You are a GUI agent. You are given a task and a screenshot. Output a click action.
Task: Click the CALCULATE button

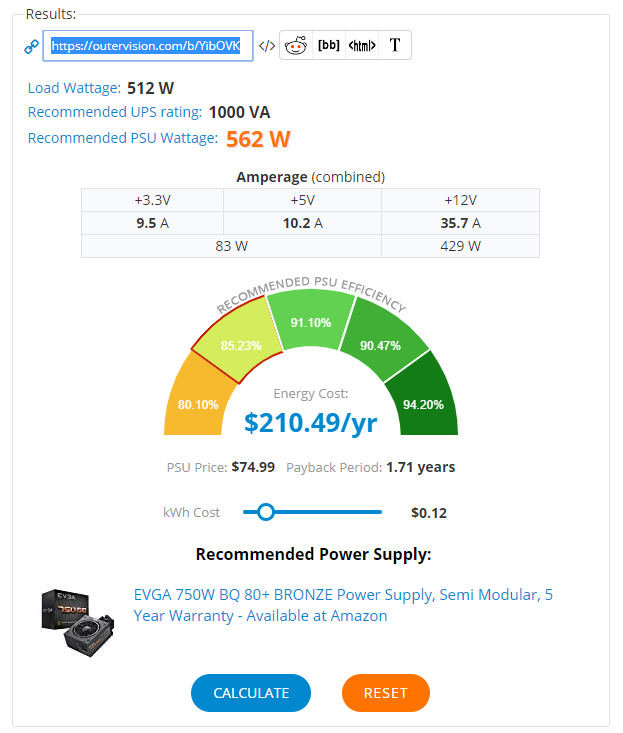point(251,693)
